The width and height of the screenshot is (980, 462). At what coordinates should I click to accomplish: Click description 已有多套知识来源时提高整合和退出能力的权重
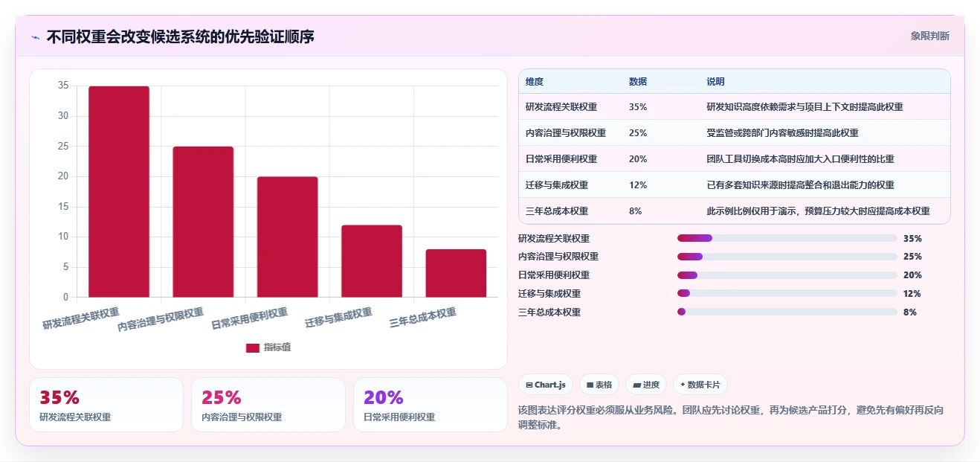click(800, 185)
